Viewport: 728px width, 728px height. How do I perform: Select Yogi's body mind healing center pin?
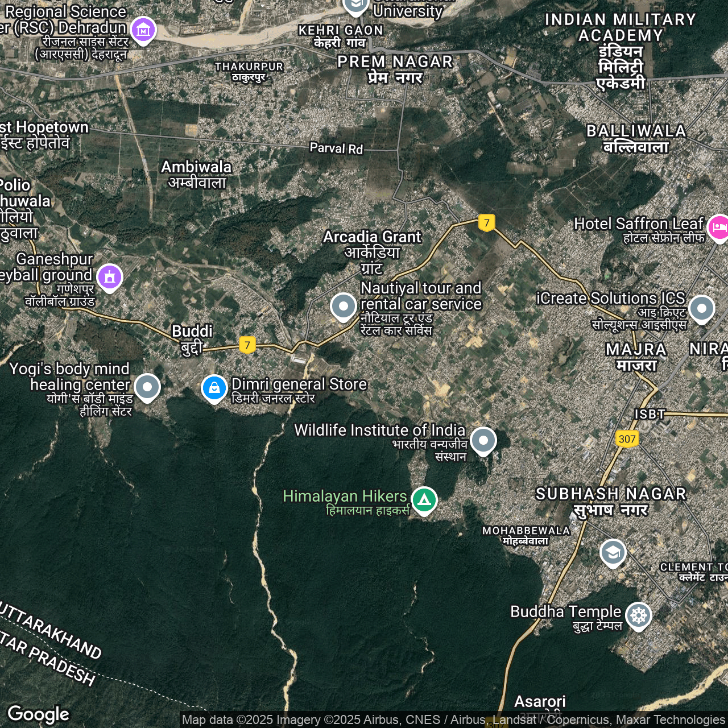tap(147, 386)
